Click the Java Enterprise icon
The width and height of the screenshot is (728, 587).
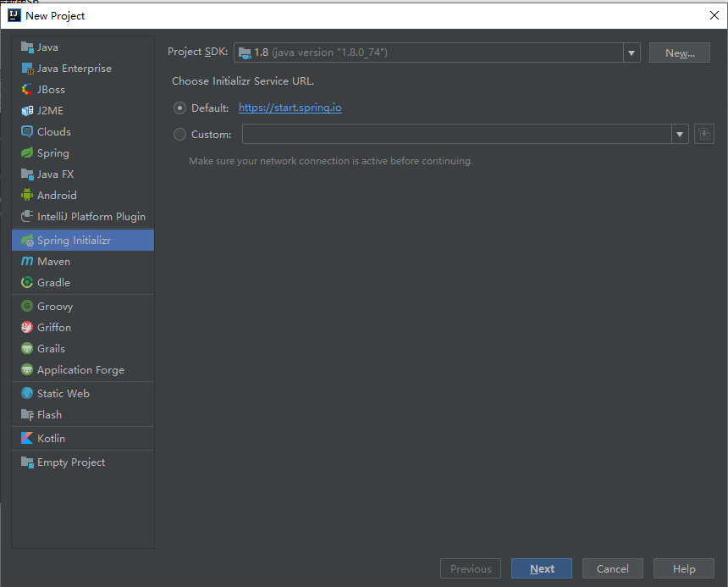point(27,69)
